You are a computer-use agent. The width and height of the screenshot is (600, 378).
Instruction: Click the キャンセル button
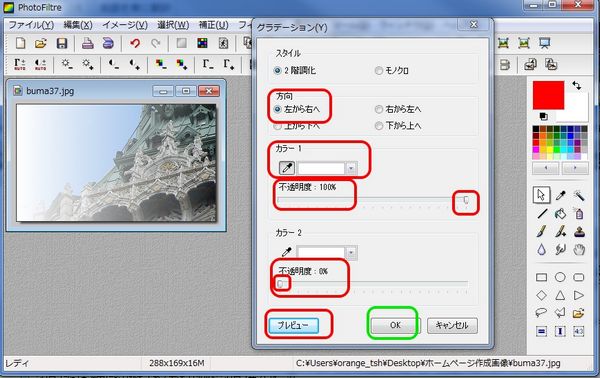452,326
